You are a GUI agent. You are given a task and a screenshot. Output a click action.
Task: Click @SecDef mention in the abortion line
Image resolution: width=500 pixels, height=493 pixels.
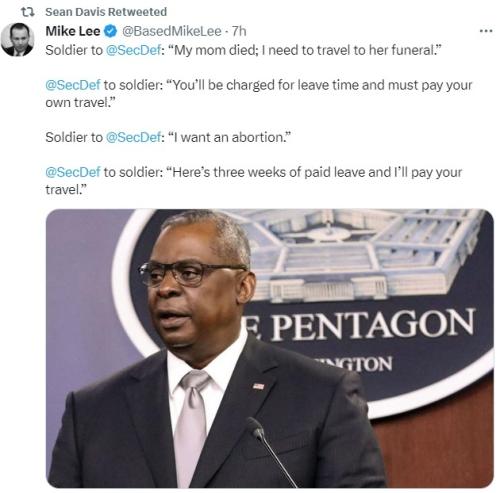click(133, 137)
